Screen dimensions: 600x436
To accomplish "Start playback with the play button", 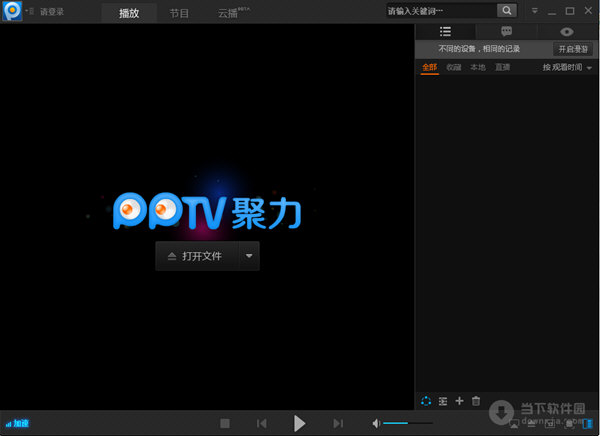I will (x=299, y=423).
